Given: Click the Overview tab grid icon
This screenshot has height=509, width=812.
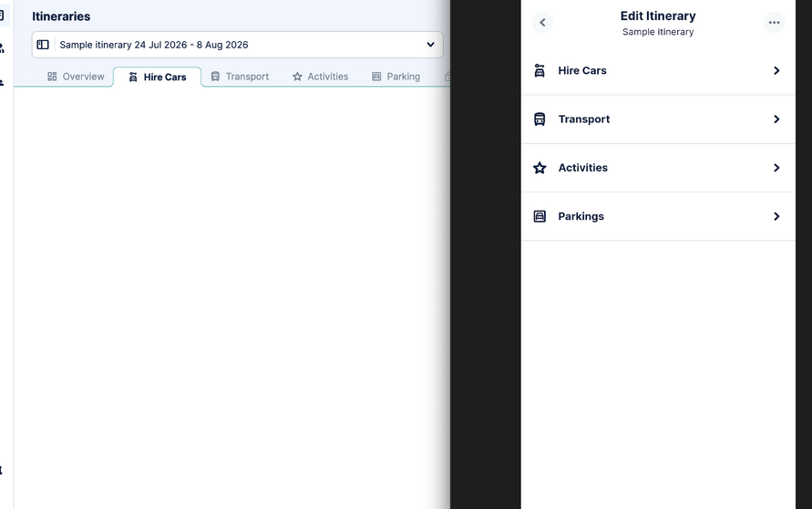Looking at the screenshot, I should coord(52,77).
